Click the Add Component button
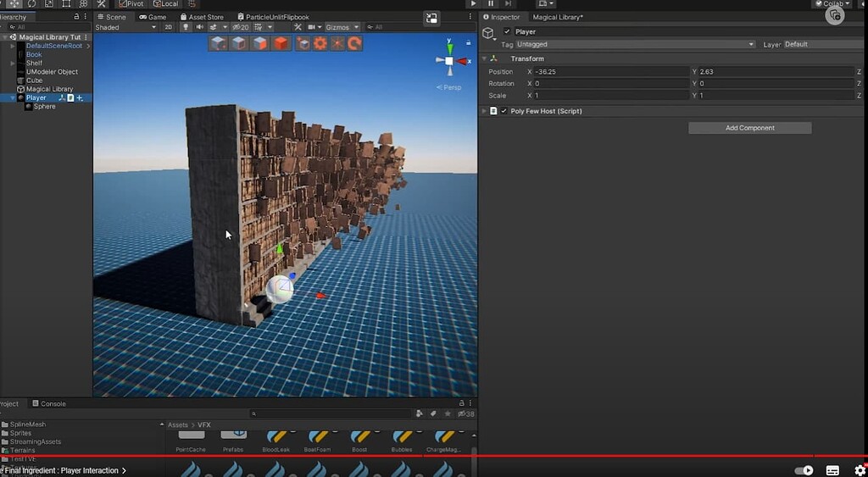The height and width of the screenshot is (477, 868). 749,128
